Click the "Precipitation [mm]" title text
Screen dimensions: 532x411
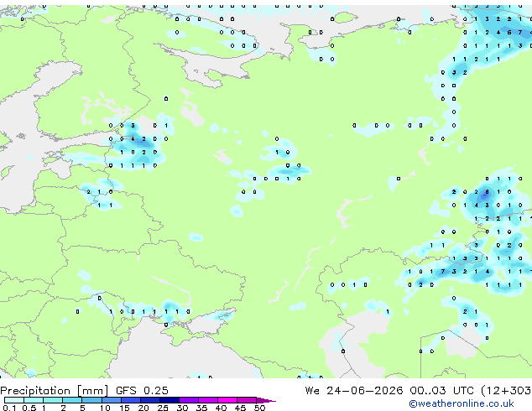[x=55, y=391]
